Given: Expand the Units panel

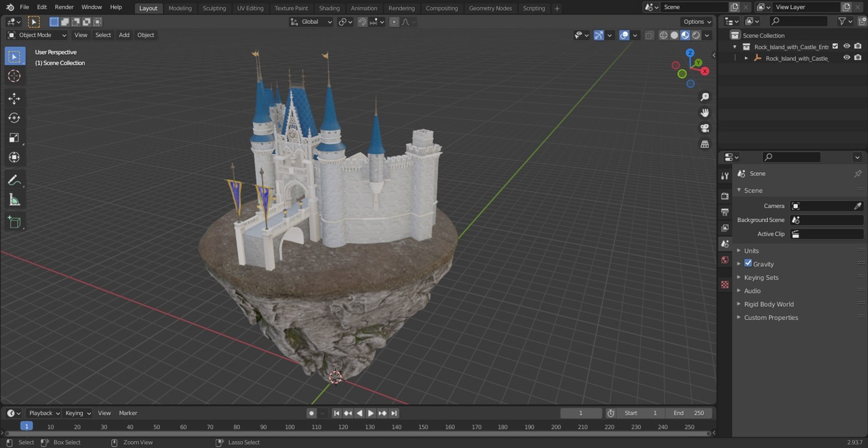Looking at the screenshot, I should [x=751, y=251].
